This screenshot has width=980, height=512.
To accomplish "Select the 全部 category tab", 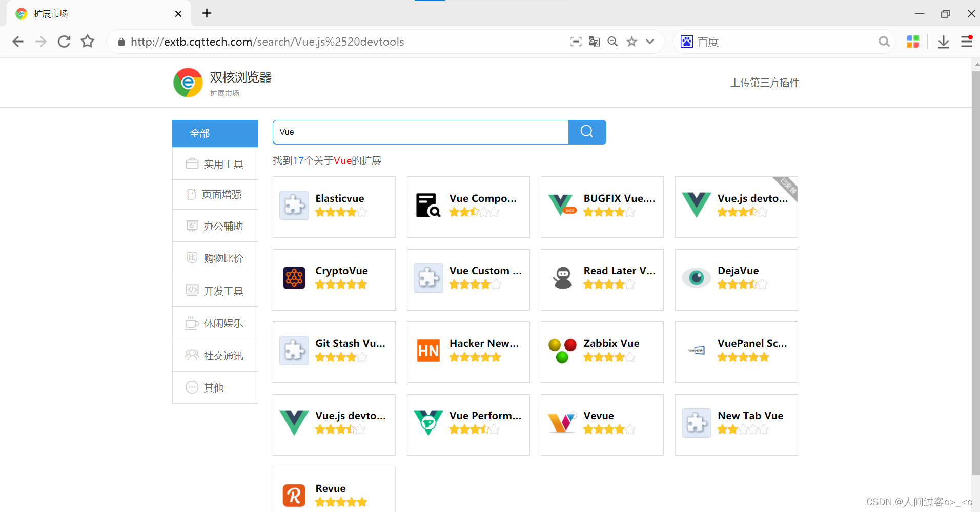I will click(215, 133).
